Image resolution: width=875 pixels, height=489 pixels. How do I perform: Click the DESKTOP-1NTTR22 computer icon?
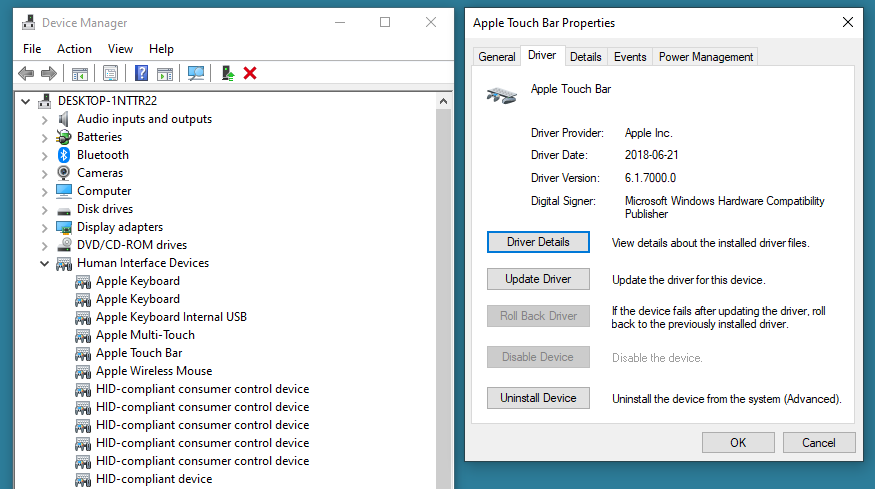pos(45,101)
